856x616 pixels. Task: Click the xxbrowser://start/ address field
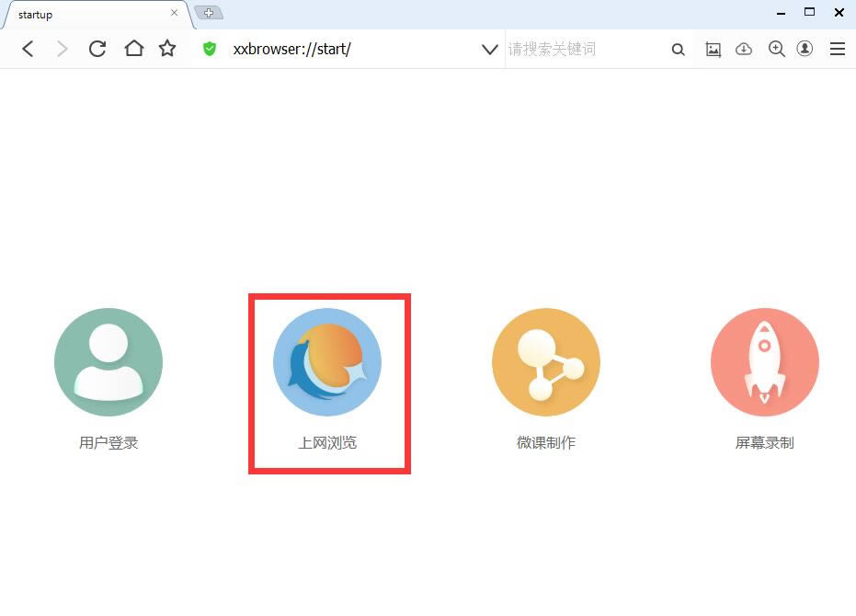tap(349, 50)
